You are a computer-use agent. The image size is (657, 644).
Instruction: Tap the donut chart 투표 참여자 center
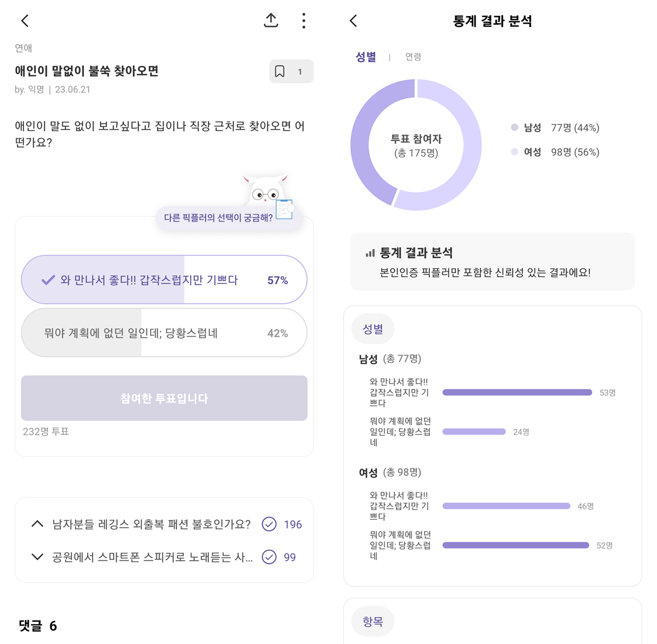[x=416, y=145]
